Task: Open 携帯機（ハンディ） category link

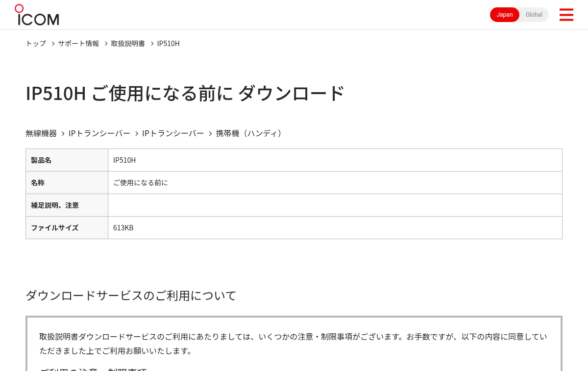Action: [x=250, y=133]
